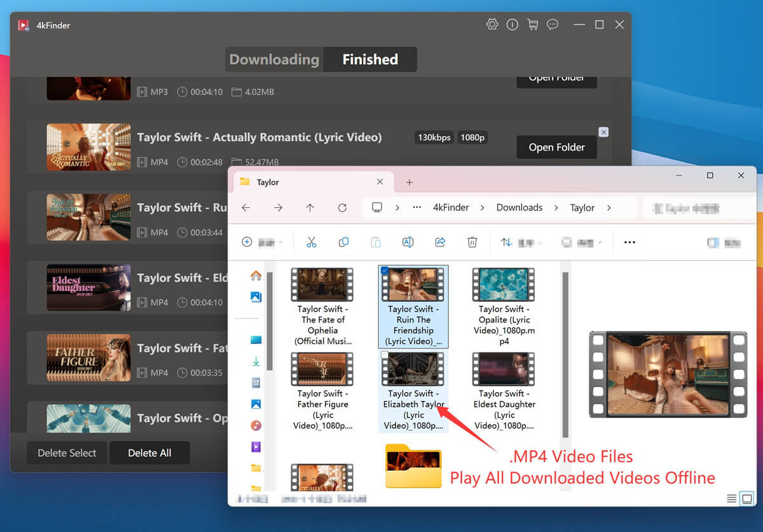Open the feedback chat bubble in 4kFinder

pyautogui.click(x=553, y=24)
